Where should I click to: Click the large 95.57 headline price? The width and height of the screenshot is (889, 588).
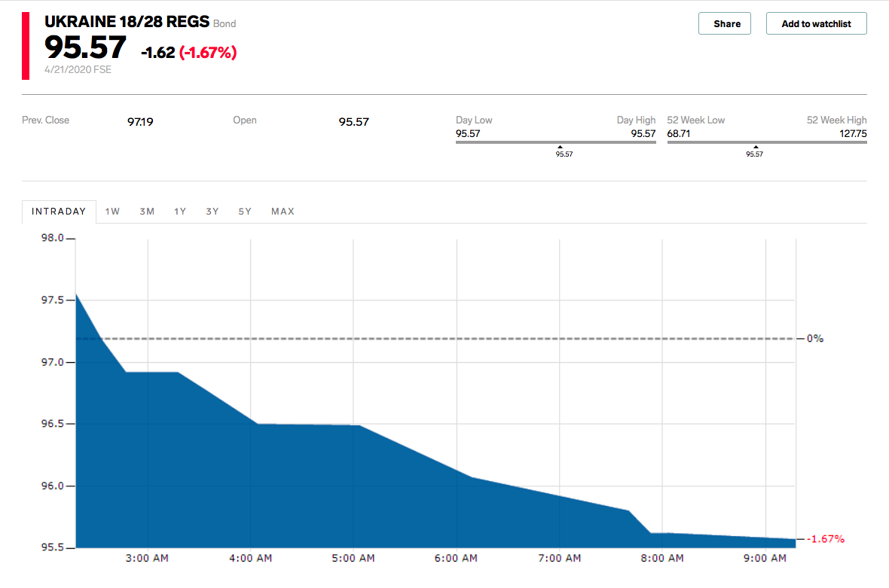tap(86, 47)
